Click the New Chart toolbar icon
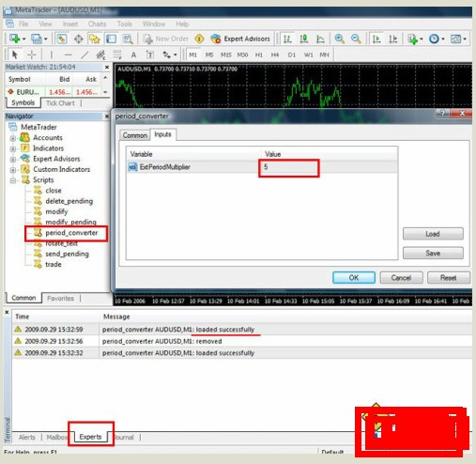The image size is (476, 464). pyautogui.click(x=14, y=39)
